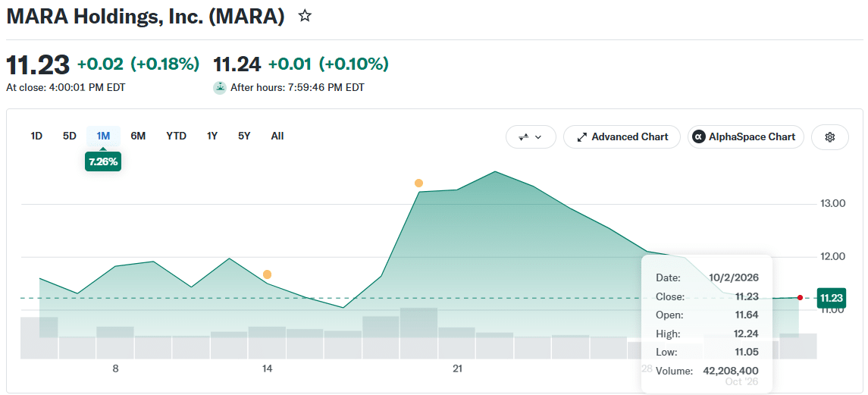Viewport: 868px width, 395px height.
Task: Click the orange event marker near the price peak
Action: [x=418, y=183]
